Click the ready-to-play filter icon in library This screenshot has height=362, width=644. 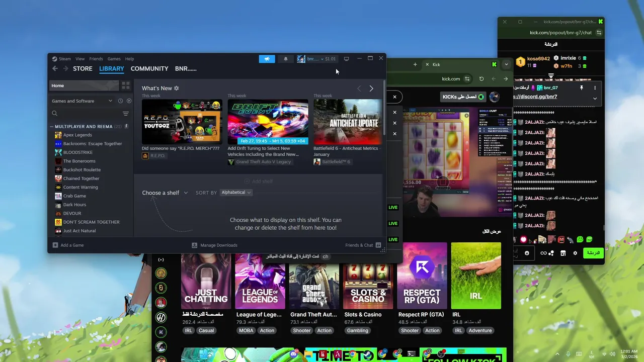click(x=129, y=101)
